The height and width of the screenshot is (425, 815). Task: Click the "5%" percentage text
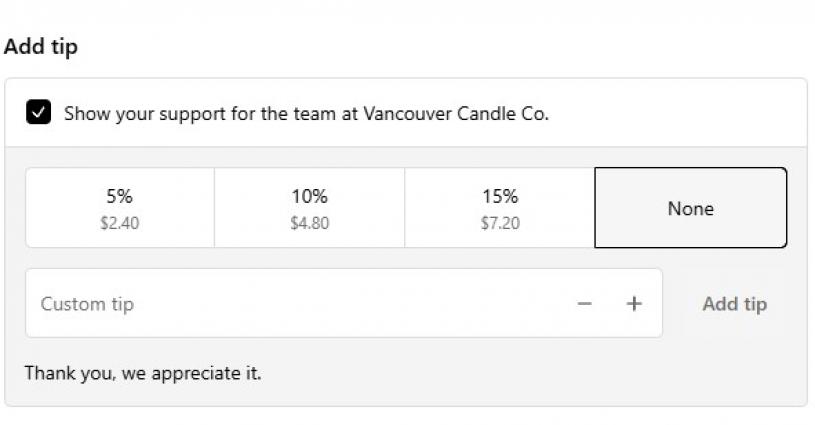(x=119, y=196)
